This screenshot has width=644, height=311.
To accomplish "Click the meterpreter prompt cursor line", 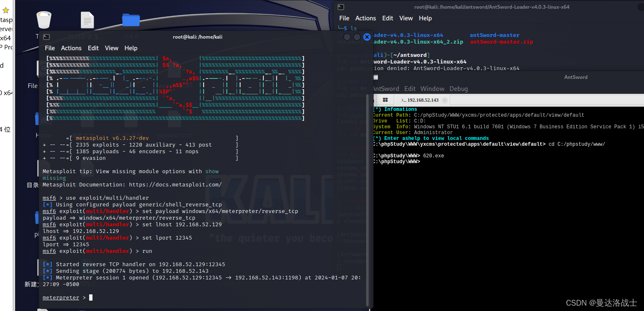I will pos(68,298).
